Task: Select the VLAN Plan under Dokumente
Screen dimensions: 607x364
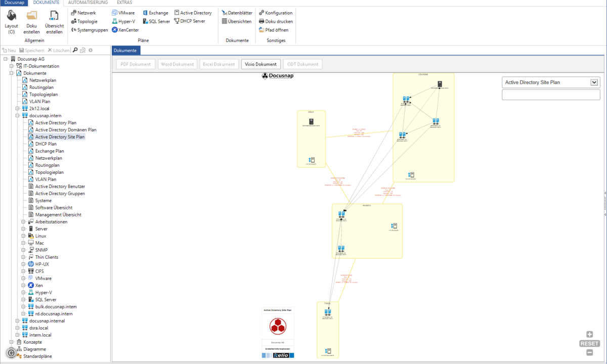Action: 39,102
